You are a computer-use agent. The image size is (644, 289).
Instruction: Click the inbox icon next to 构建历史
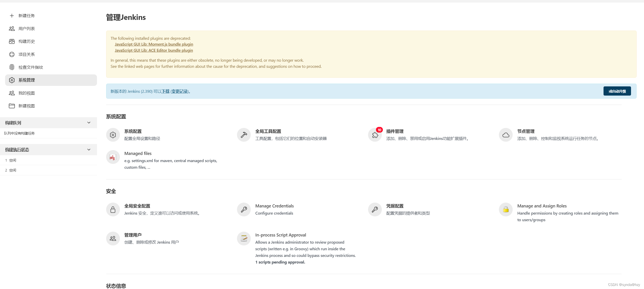point(12,41)
